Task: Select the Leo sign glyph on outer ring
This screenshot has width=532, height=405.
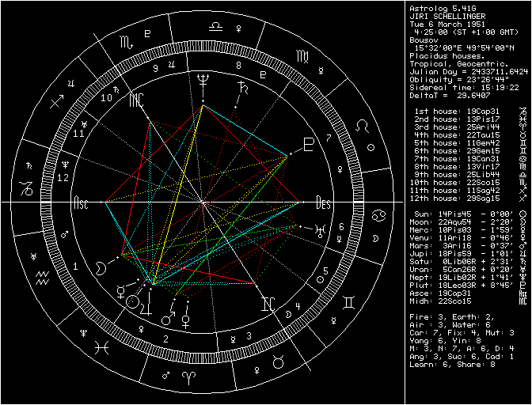Action: coord(362,126)
